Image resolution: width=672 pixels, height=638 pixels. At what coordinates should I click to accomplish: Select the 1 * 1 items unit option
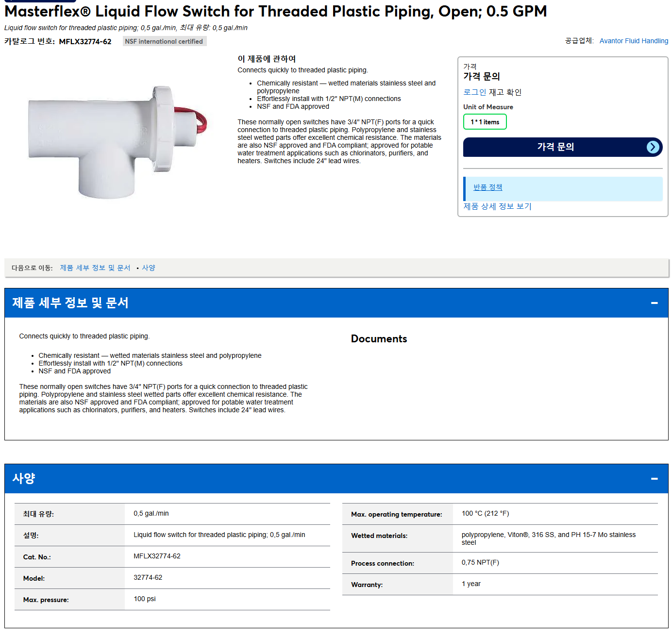[485, 122]
